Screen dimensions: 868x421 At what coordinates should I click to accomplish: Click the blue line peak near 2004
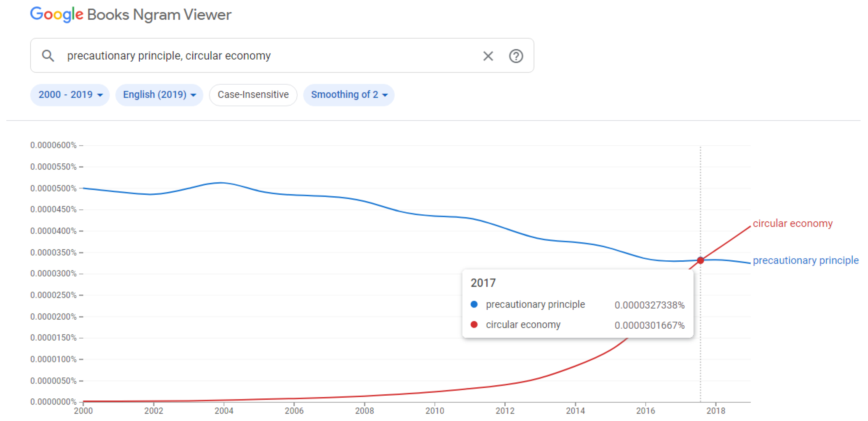click(x=221, y=183)
